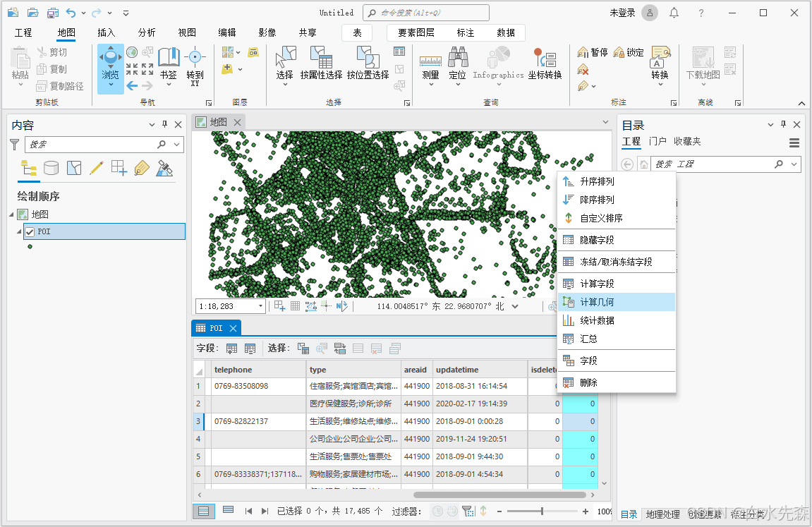This screenshot has height=527, width=812.
Task: Click 锁定 lock labels
Action: pyautogui.click(x=629, y=52)
